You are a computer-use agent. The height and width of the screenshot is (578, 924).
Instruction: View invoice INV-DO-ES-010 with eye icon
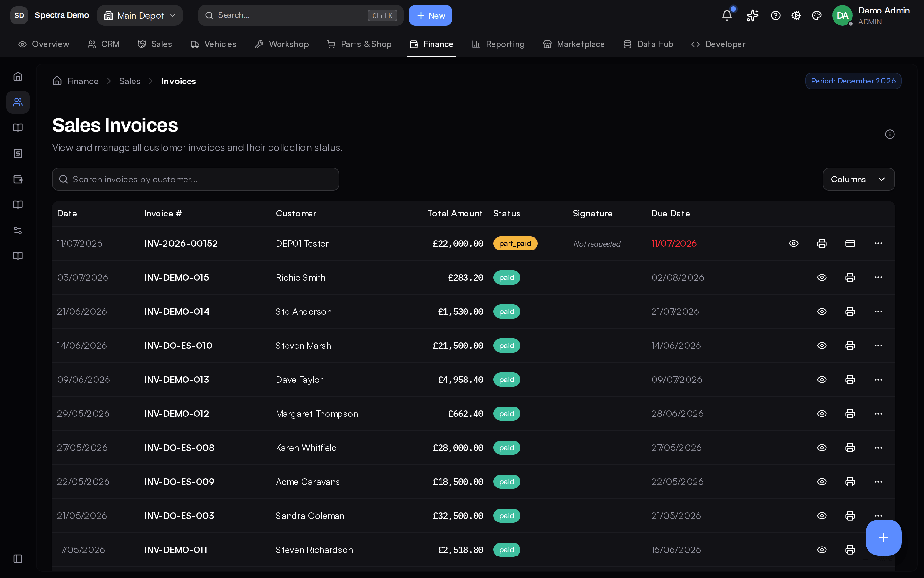(822, 346)
